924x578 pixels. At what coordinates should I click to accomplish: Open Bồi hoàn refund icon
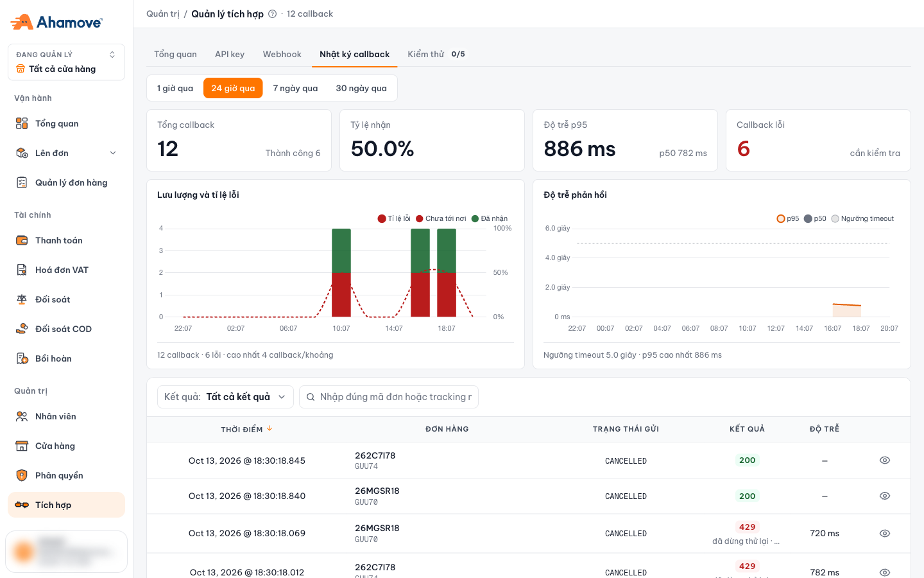[x=22, y=358]
